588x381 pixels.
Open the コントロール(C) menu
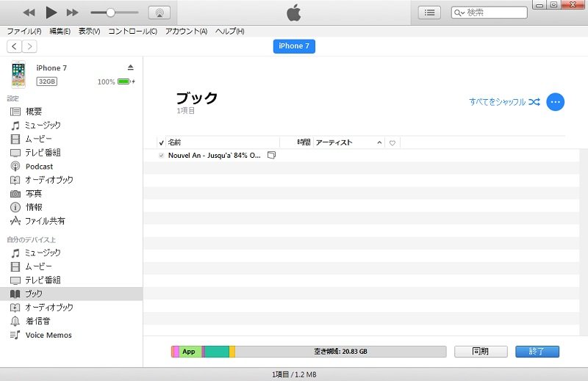coord(133,31)
